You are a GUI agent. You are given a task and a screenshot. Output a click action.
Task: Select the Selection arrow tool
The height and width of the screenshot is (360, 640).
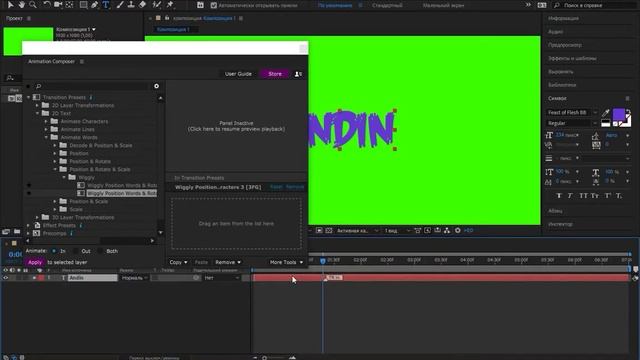[x=10, y=5]
